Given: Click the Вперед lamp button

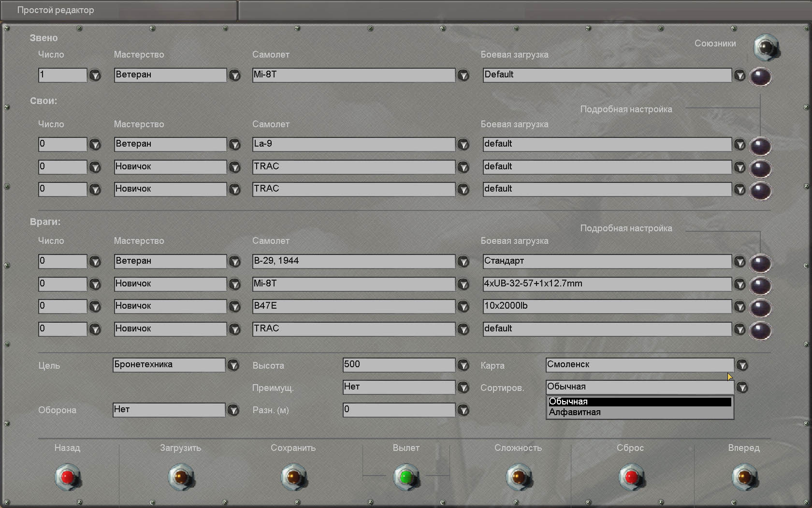Looking at the screenshot, I should pyautogui.click(x=745, y=477).
